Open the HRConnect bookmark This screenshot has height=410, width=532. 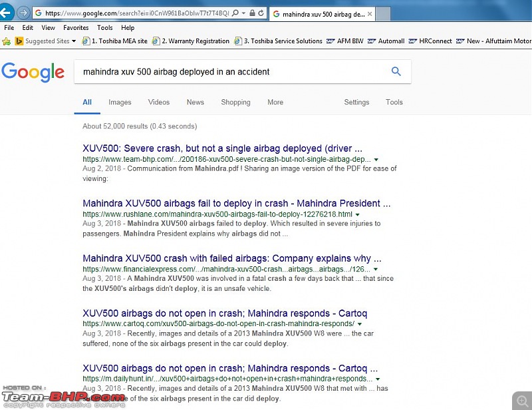(x=430, y=41)
